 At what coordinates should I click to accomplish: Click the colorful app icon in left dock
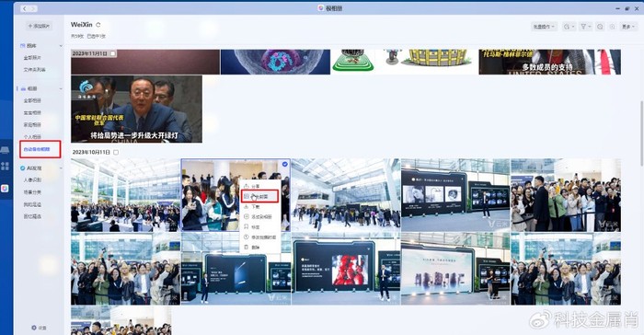click(x=5, y=189)
